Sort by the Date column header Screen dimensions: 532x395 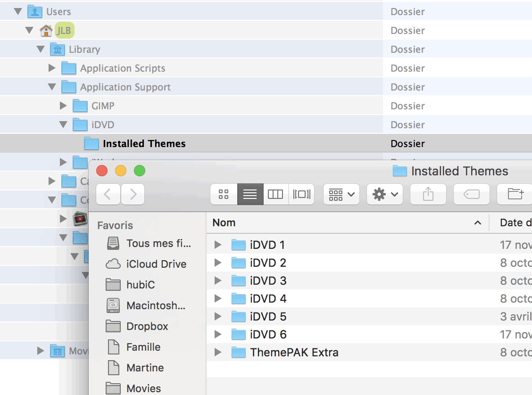pos(511,223)
